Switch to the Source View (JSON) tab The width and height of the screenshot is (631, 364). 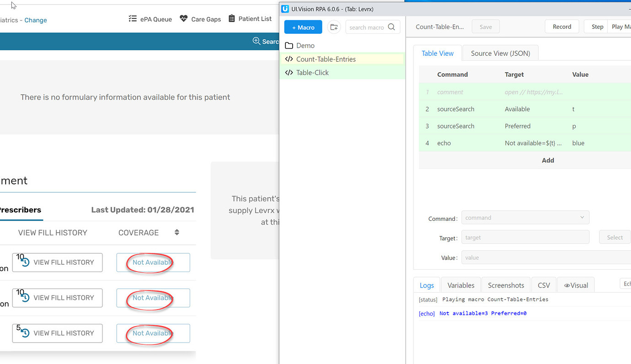point(500,53)
